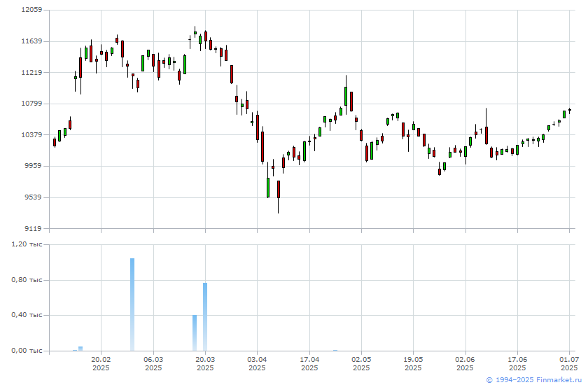Click the 9539 price axis label
The width and height of the screenshot is (588, 385).
pyautogui.click(x=33, y=197)
